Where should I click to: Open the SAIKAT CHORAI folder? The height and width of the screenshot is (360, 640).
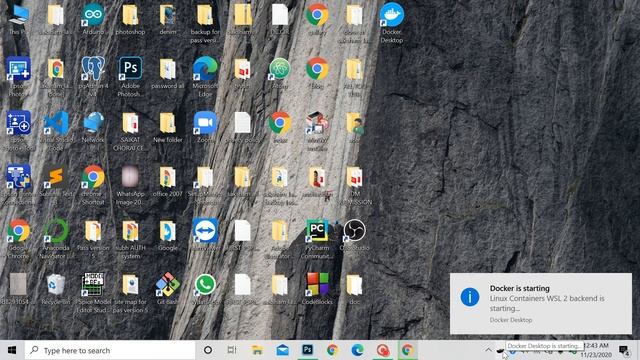point(130,131)
